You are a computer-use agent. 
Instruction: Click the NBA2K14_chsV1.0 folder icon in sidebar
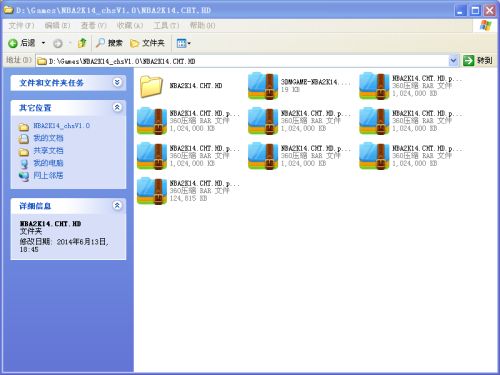pyautogui.click(x=24, y=127)
